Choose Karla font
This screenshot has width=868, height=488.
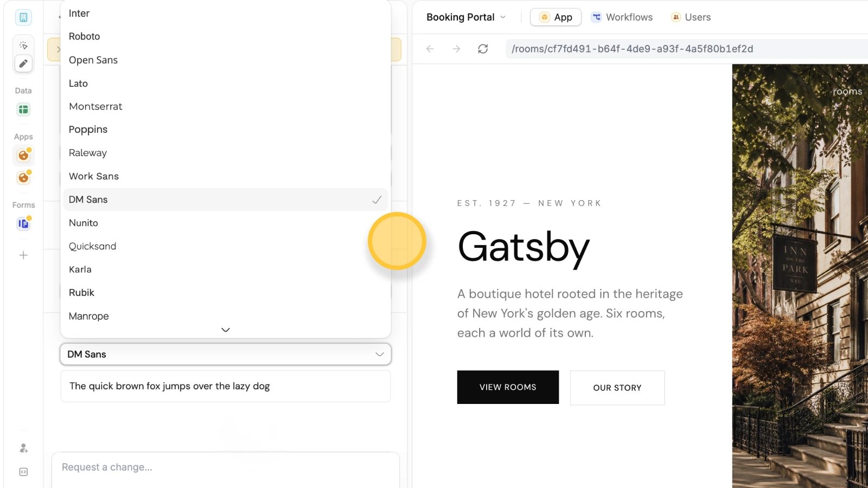226,269
